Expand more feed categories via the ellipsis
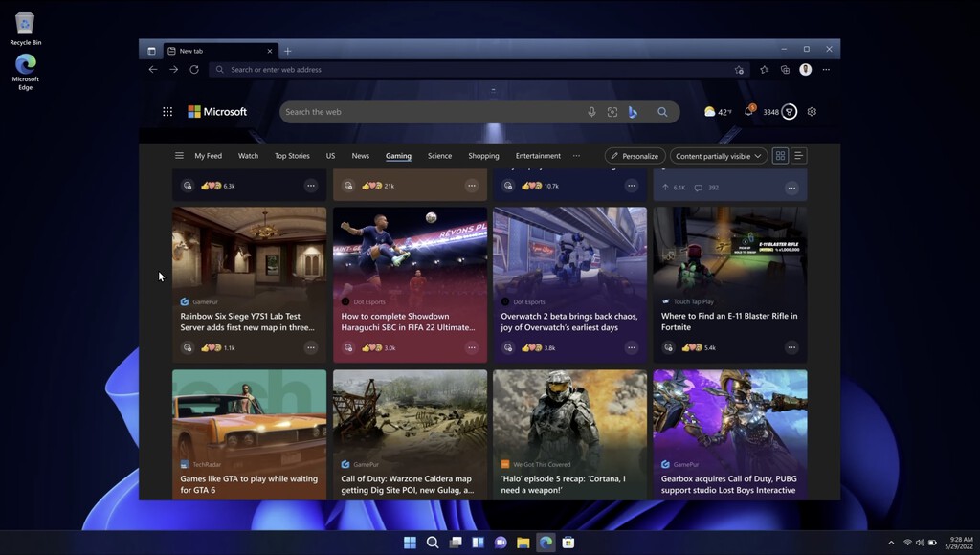The width and height of the screenshot is (980, 555). coord(576,155)
